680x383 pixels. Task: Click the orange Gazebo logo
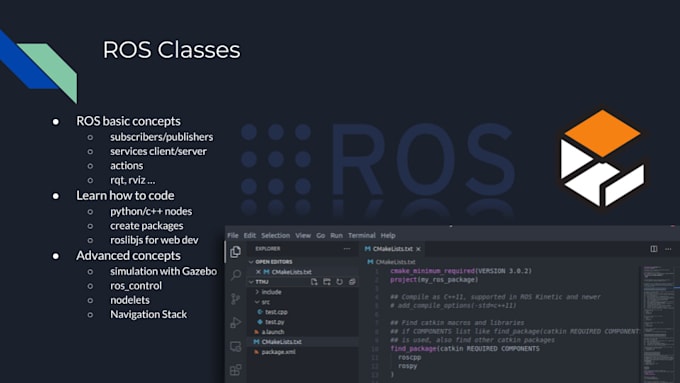602,158
